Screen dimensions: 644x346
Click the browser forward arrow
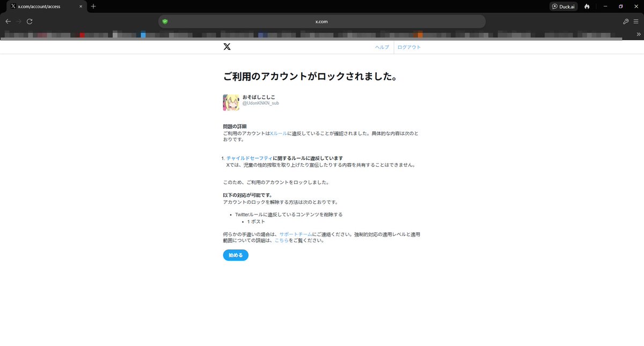click(19, 21)
